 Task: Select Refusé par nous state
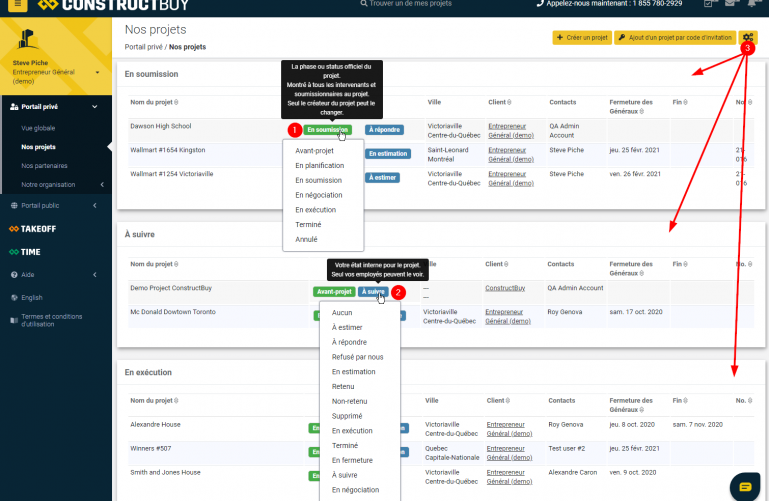coord(358,357)
